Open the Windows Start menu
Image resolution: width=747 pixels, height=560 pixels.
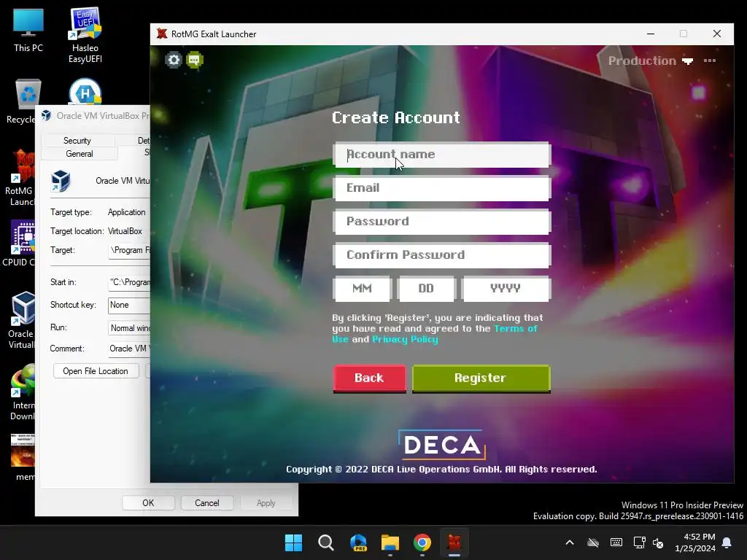pyautogui.click(x=293, y=542)
